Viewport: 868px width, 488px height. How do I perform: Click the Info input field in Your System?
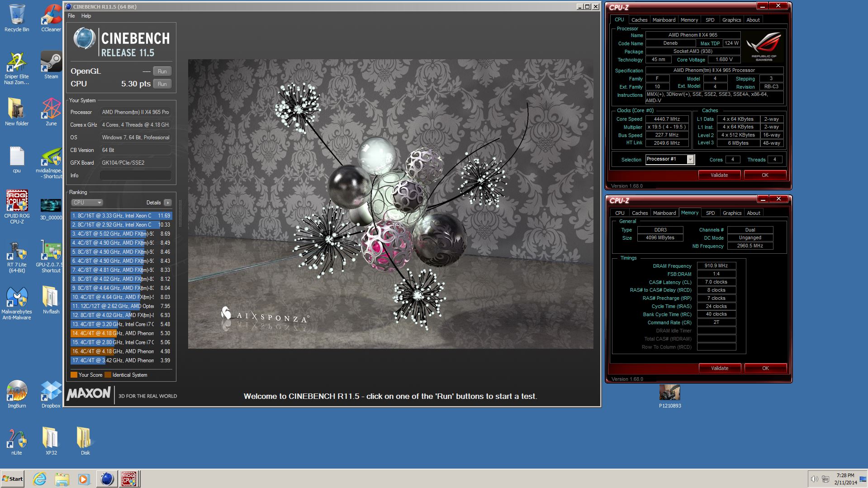(x=135, y=175)
